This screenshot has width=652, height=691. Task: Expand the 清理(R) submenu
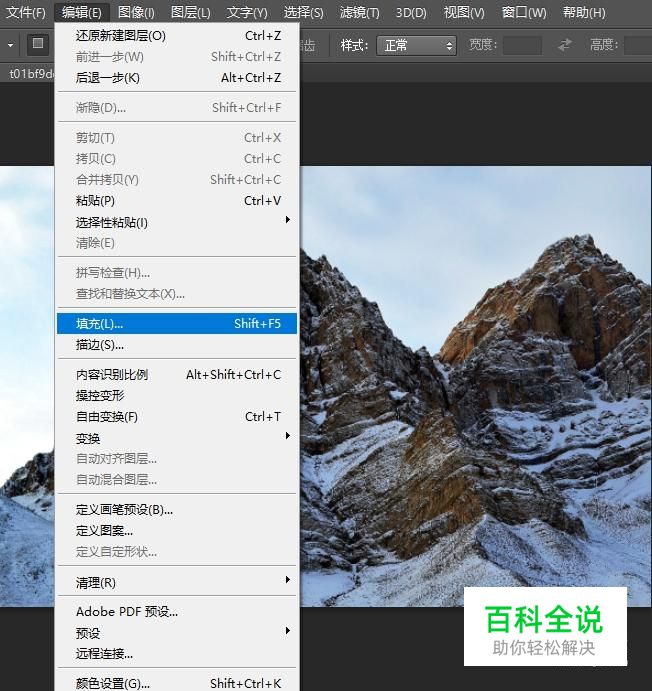click(177, 582)
